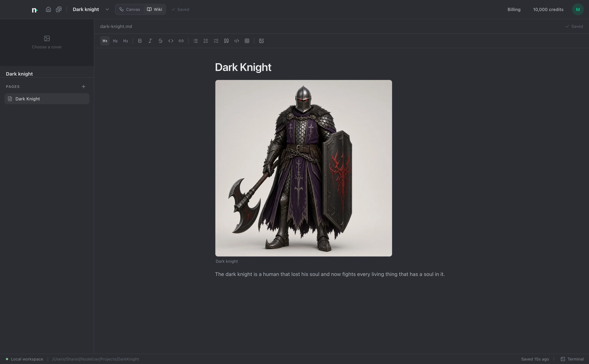
Task: Click the image caption Dark knight
Action: coord(227,261)
